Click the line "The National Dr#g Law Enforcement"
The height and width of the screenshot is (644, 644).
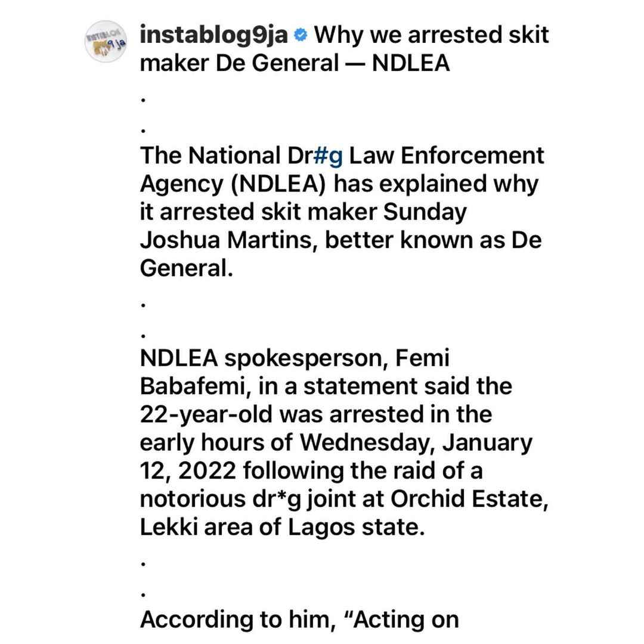[342, 156]
